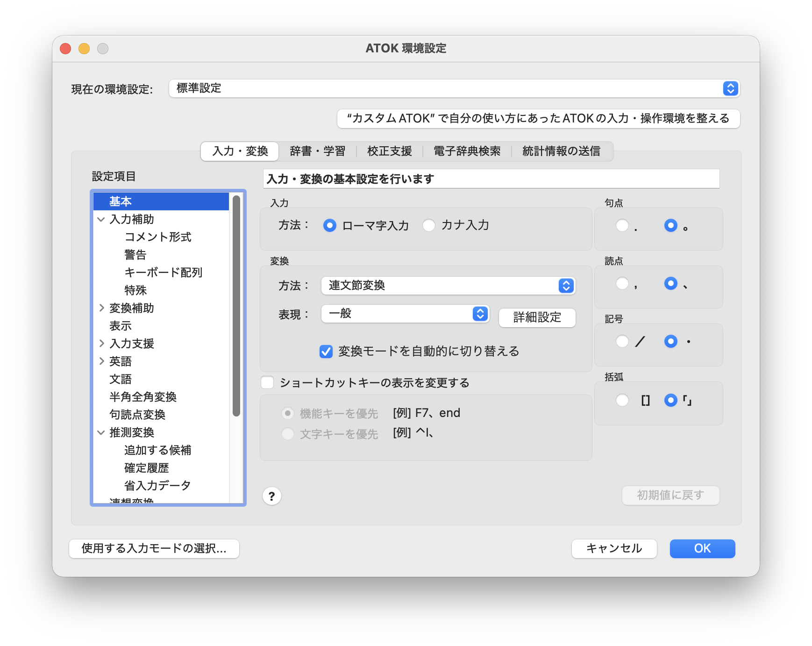Open the 変換 方法 連文節変換 dropdown

click(x=566, y=286)
